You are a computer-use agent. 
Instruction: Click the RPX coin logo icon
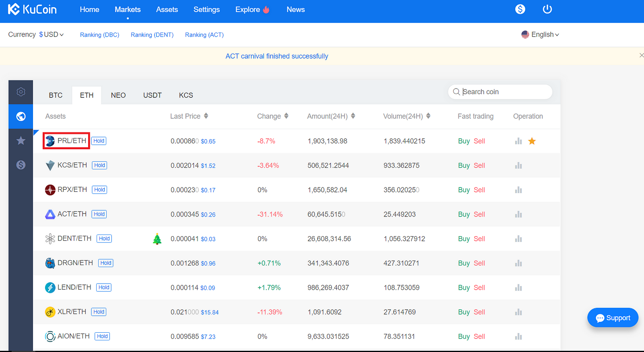pyautogui.click(x=50, y=190)
